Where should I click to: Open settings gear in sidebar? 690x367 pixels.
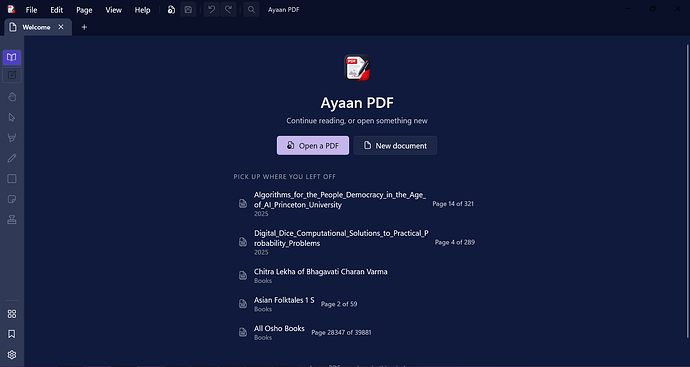(12, 355)
